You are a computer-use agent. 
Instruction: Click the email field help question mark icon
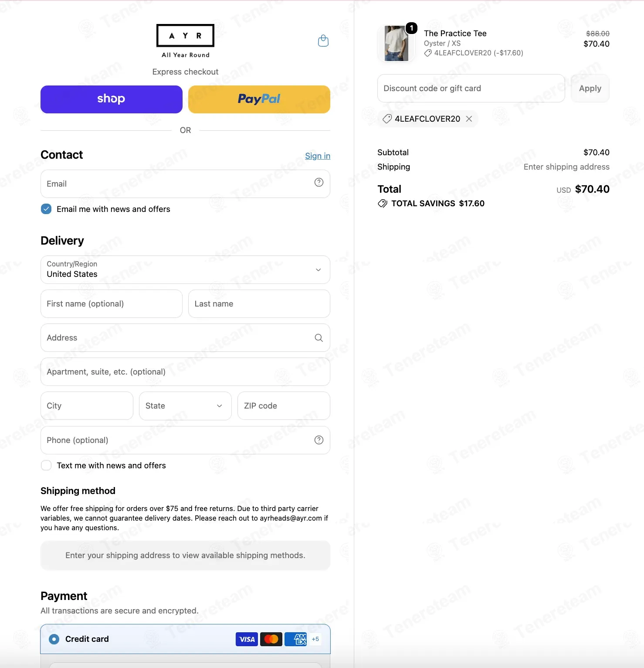tap(319, 183)
